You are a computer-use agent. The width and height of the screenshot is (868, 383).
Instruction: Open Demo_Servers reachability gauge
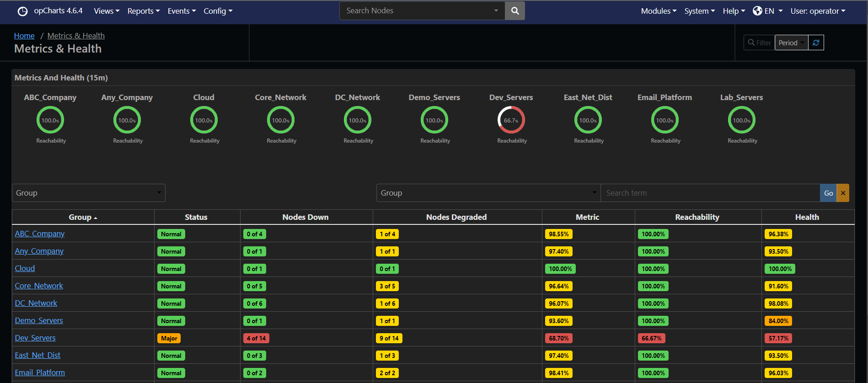[434, 120]
